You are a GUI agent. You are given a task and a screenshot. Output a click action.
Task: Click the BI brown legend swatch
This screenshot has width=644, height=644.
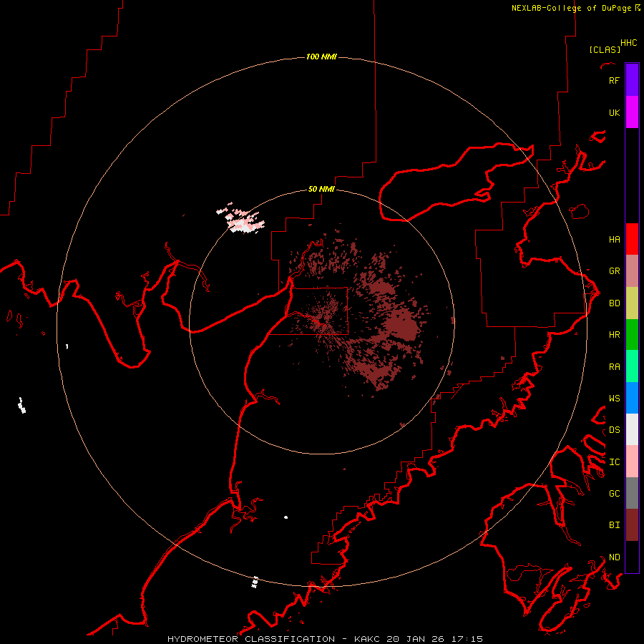tap(632, 525)
